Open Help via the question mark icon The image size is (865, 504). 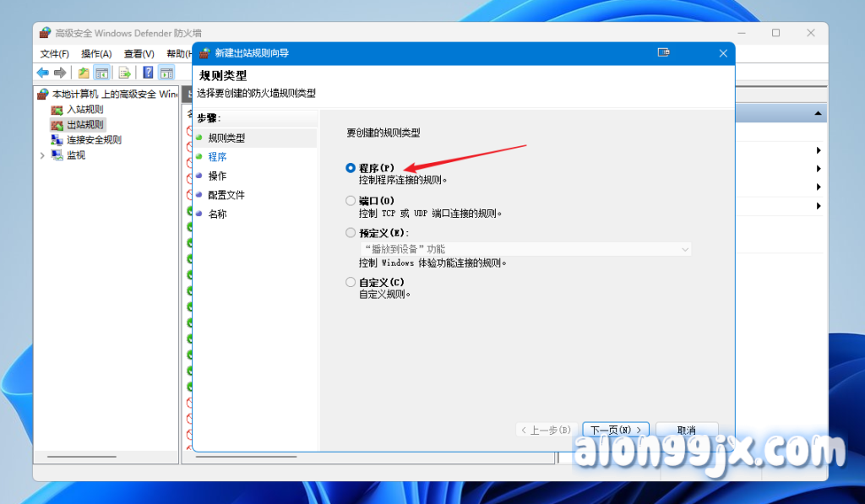(148, 73)
